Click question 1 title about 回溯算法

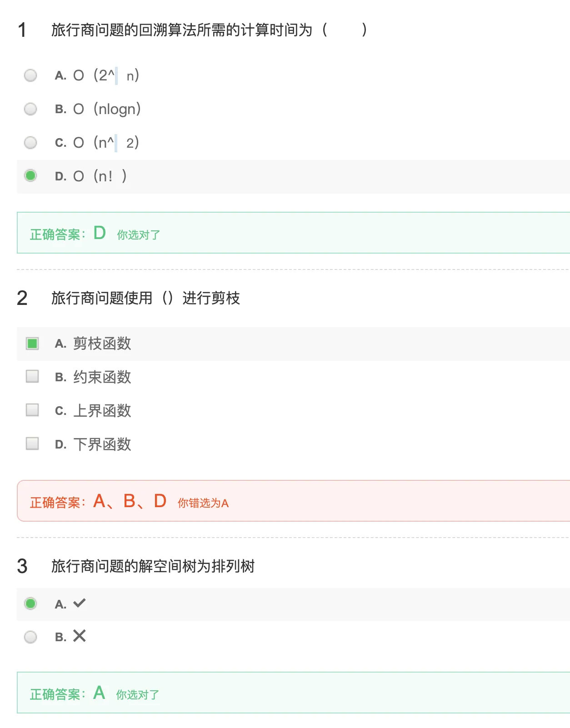(x=209, y=30)
